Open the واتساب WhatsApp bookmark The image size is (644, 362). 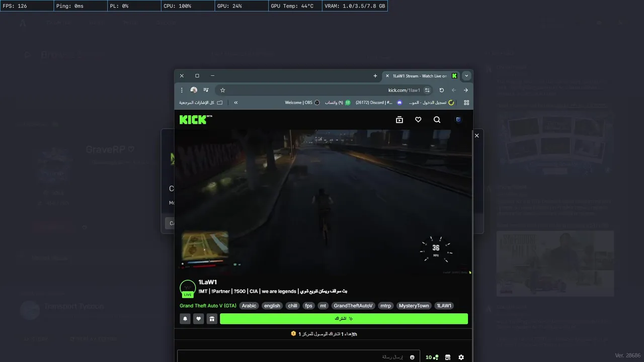[x=337, y=103]
